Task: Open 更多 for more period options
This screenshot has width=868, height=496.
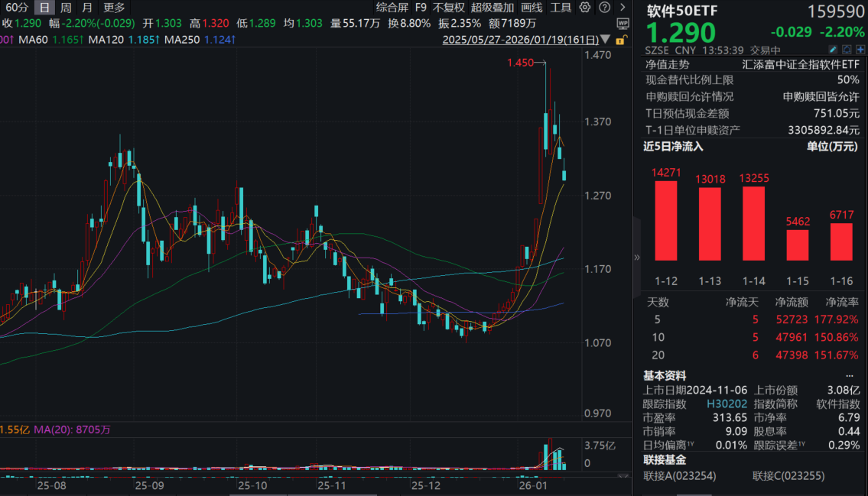Action: click(x=113, y=7)
